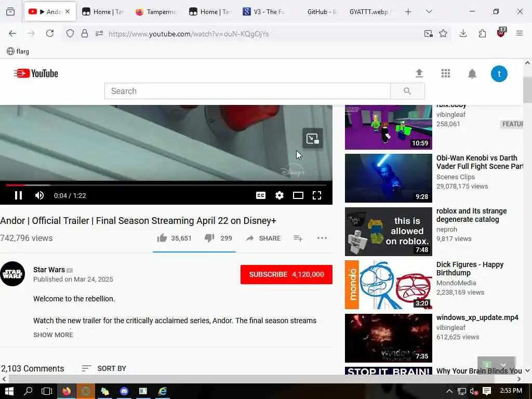Open the YouTube apps grid icon
532x399 pixels.
[x=445, y=73]
